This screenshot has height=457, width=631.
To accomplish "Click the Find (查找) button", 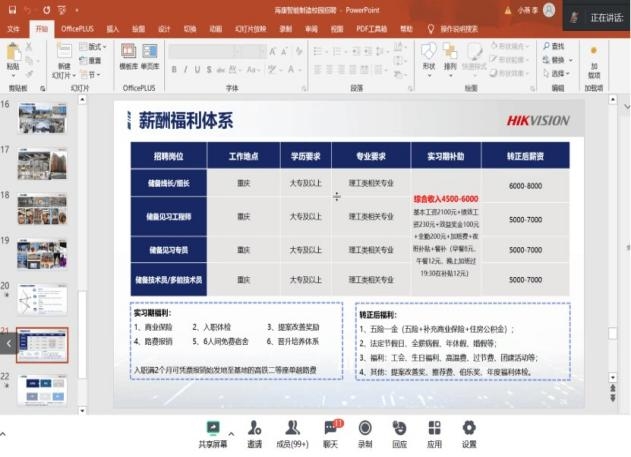I will click(556, 46).
